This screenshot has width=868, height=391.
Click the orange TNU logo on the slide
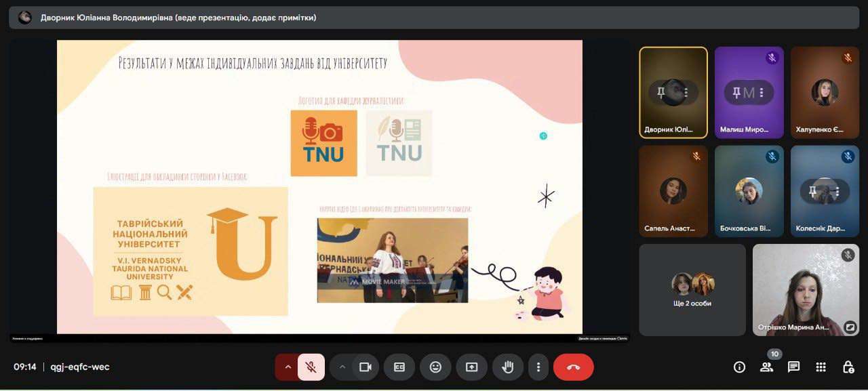(x=323, y=143)
